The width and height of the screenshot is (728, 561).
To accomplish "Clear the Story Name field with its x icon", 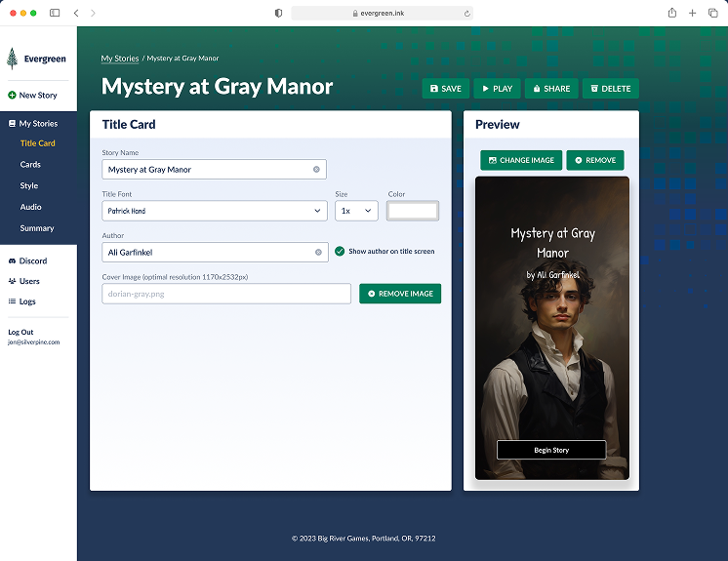I will coord(316,170).
